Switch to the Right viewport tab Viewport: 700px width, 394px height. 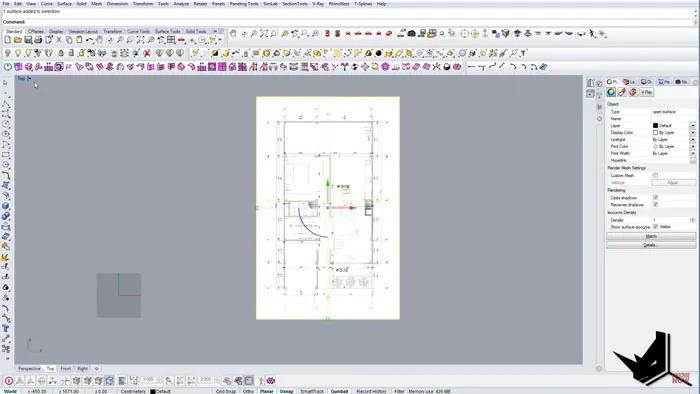pos(83,369)
